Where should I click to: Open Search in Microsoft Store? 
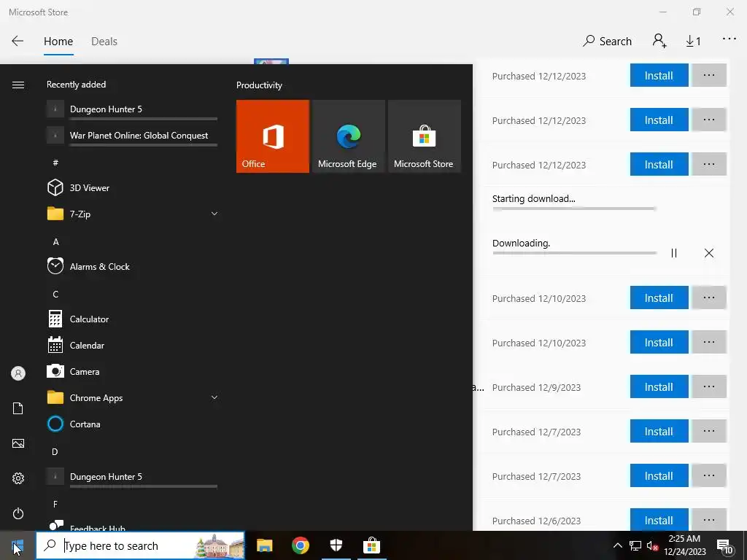tap(607, 41)
